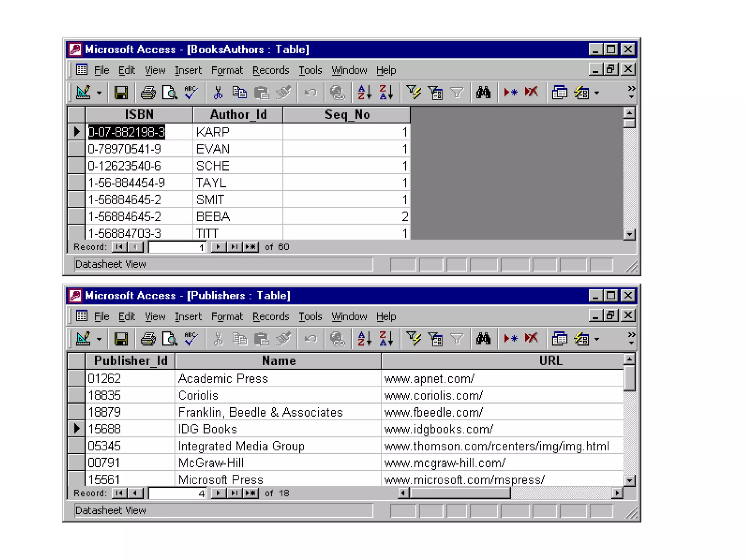Expand New Object dropdown arrow in BooksAuthors toolbar
The height and width of the screenshot is (560, 747).
click(x=597, y=93)
